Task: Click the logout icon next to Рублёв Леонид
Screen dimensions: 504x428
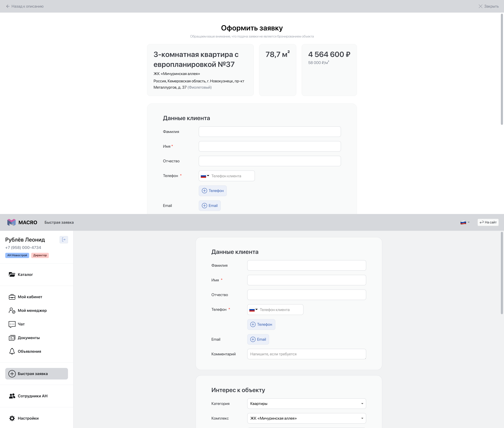Action: [64, 240]
